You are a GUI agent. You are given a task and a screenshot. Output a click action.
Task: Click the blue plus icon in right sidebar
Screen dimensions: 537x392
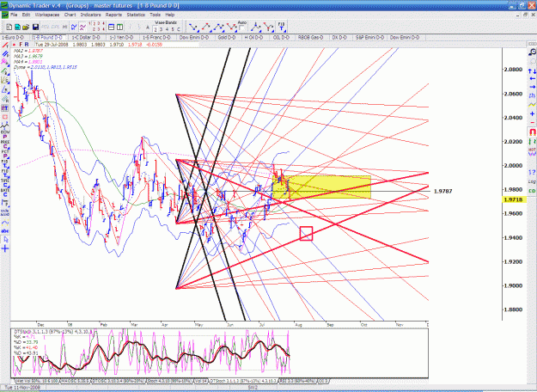(532, 113)
